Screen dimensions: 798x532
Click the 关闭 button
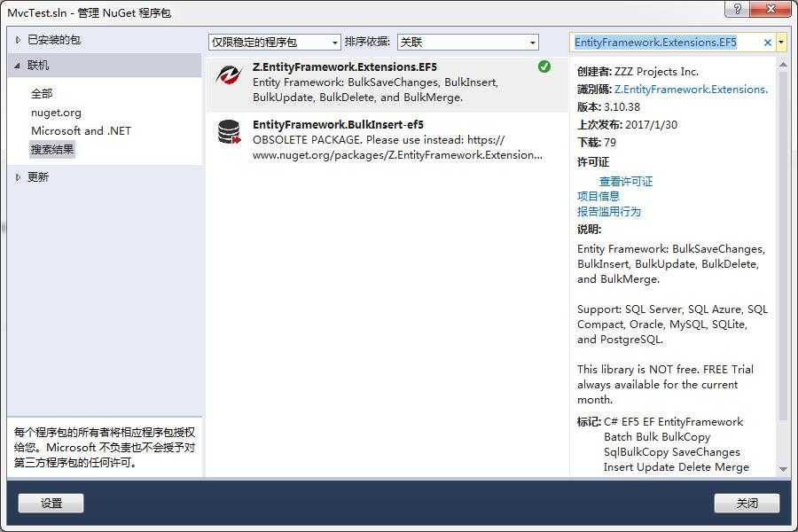tap(747, 504)
